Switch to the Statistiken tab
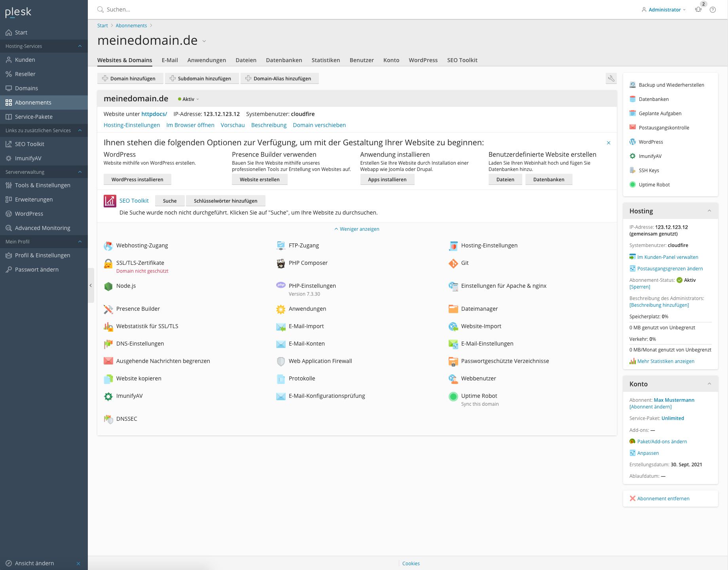 (326, 60)
